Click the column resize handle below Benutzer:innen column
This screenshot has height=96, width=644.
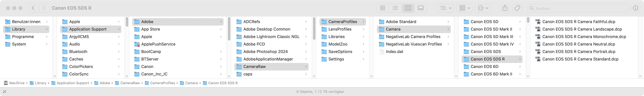click(55, 76)
